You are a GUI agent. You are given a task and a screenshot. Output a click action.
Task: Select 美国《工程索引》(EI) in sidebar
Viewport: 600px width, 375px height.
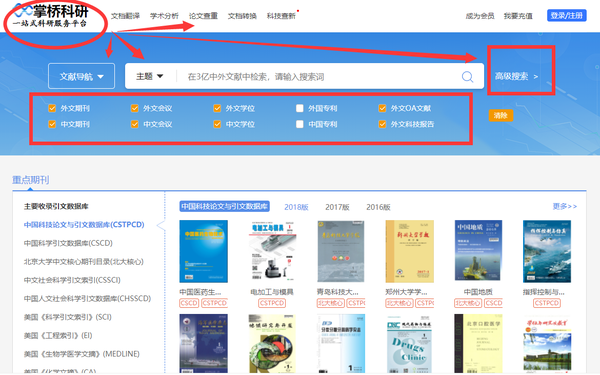pos(58,336)
